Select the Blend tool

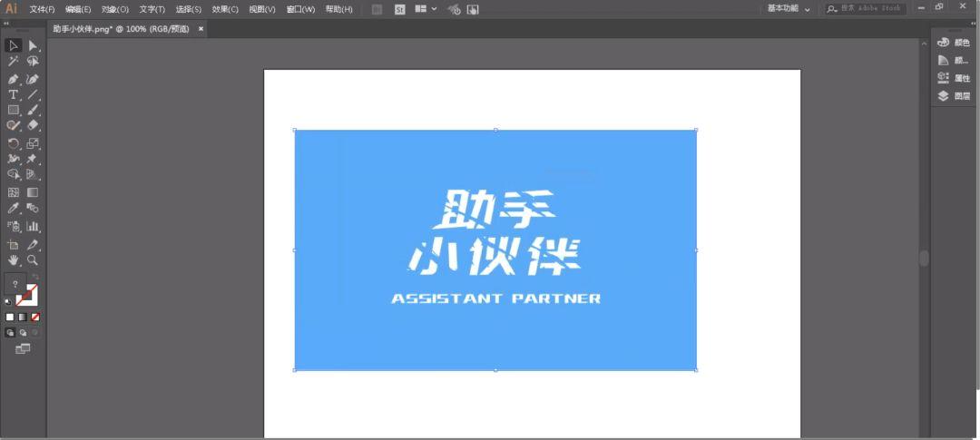click(34, 208)
